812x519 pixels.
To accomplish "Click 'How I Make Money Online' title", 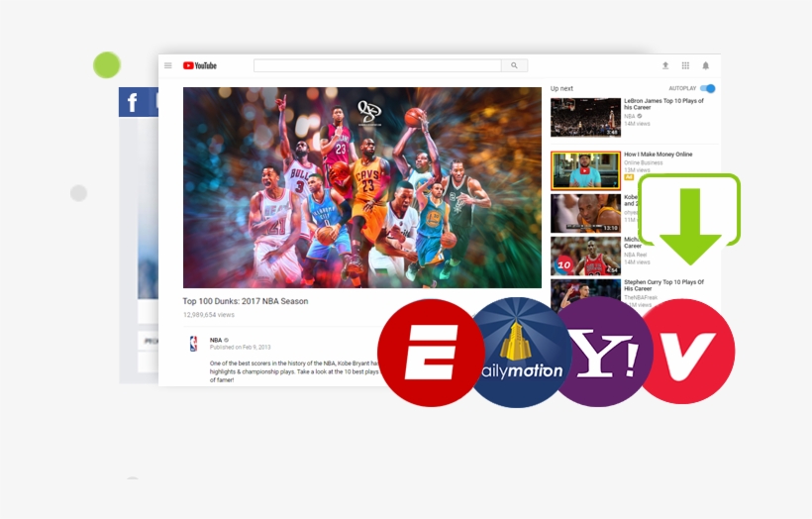I will point(659,155).
